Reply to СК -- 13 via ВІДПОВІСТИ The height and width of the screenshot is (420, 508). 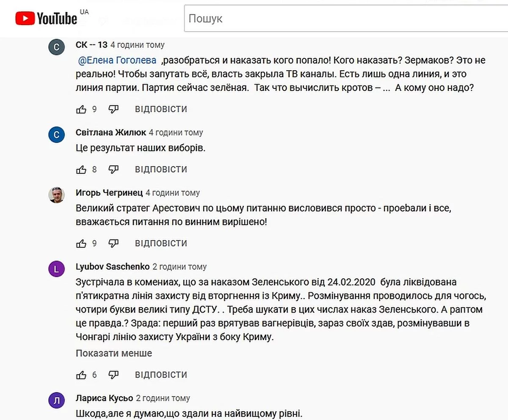[161, 109]
